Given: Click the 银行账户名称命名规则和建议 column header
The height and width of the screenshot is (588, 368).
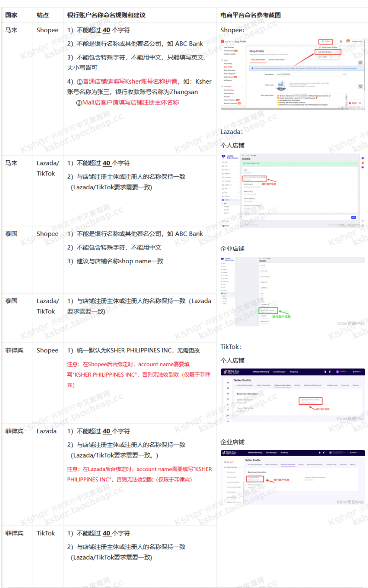Looking at the screenshot, I should click(x=106, y=15).
